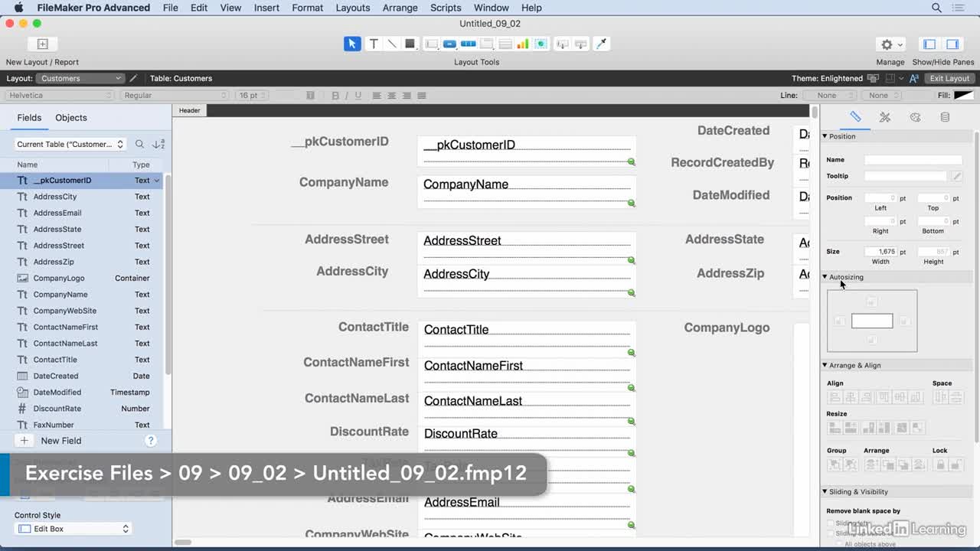The width and height of the screenshot is (980, 551).
Task: Select the Line tool
Action: [x=392, y=44]
